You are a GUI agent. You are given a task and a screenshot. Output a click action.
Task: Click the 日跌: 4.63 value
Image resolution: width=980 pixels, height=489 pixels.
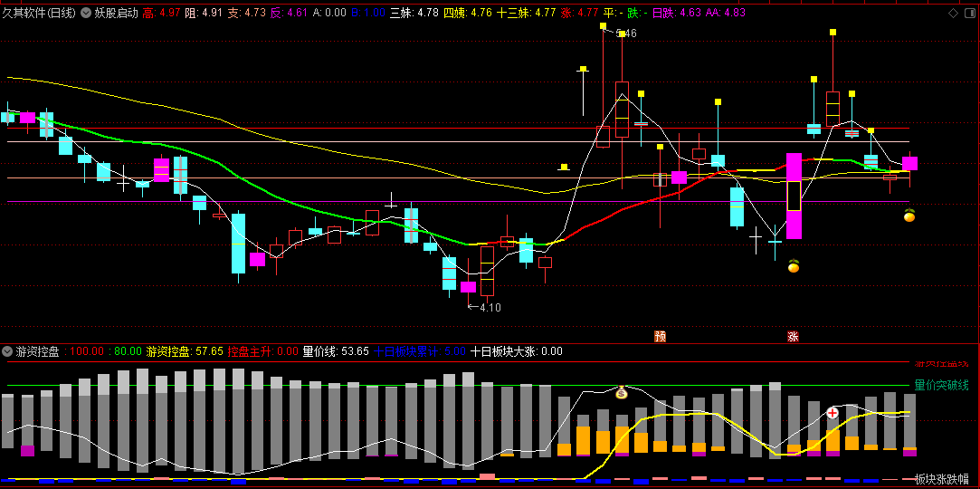point(676,13)
